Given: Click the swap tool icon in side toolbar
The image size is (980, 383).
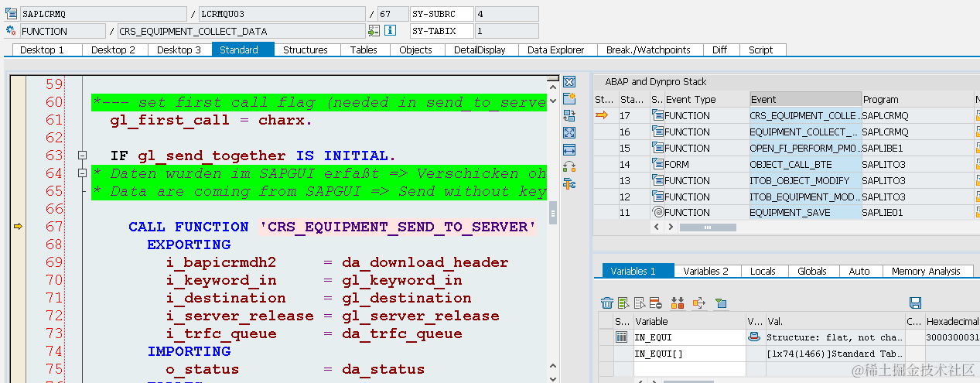Looking at the screenshot, I should click(x=569, y=116).
